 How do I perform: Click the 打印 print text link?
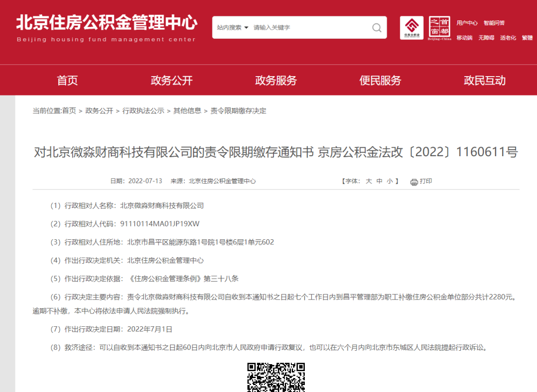pos(426,181)
